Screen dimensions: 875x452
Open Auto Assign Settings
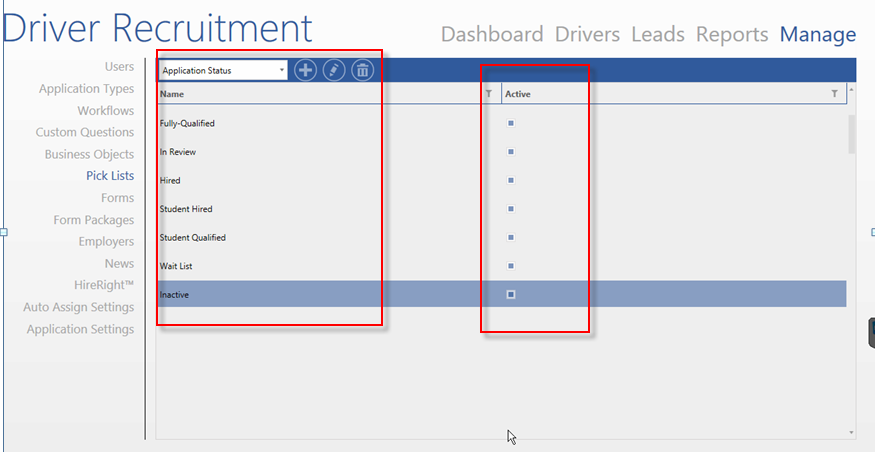tap(79, 307)
